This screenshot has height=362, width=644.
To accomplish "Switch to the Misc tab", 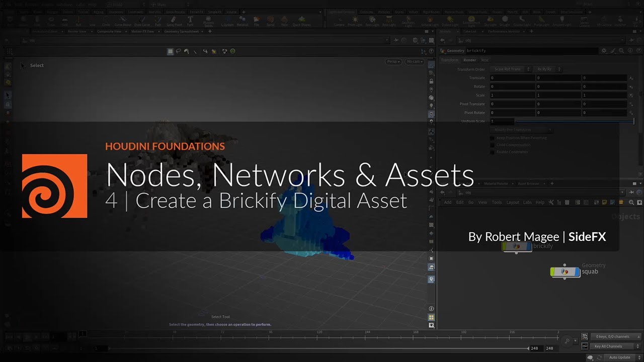I will 485,60.
